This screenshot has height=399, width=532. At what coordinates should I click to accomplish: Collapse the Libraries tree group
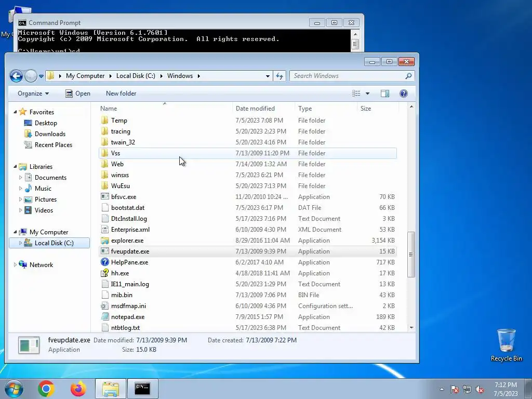click(15, 166)
